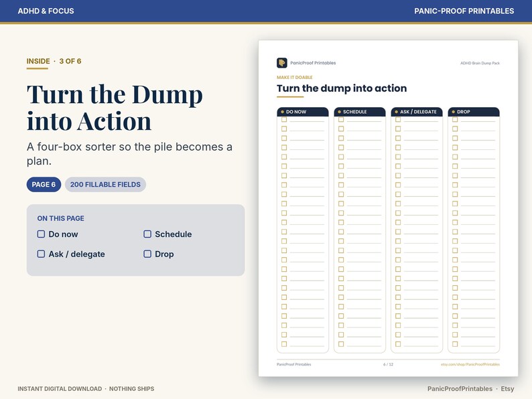Click the first writing line in DO NOW column
Screen dimensions: 532x399
coord(307,121)
